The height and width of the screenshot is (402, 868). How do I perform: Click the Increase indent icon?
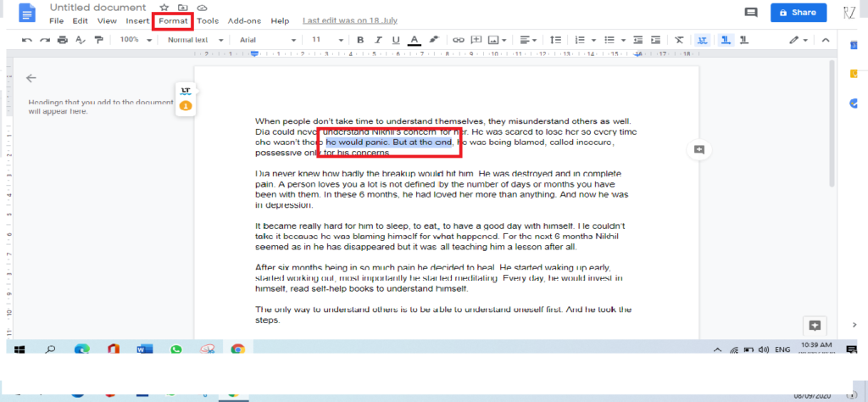pos(655,40)
